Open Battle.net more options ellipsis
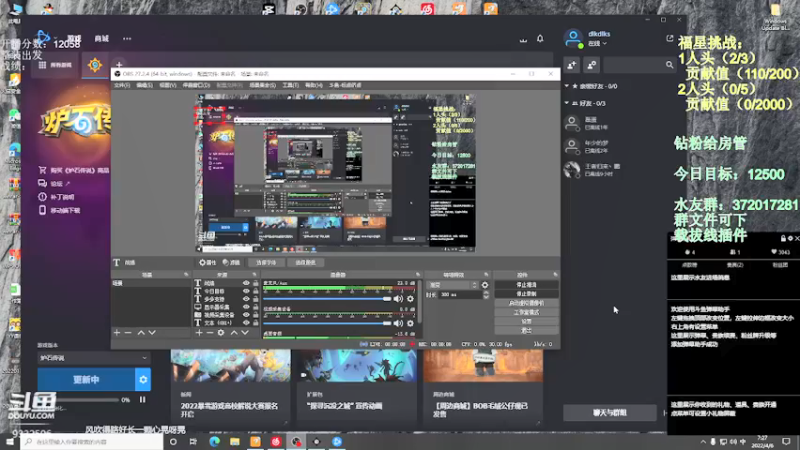This screenshot has width=800, height=450. tap(127, 38)
